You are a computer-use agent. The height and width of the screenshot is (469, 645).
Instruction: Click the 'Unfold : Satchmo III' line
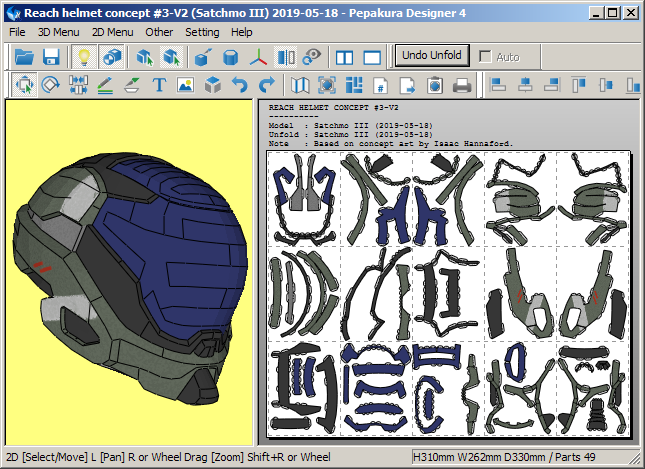click(x=350, y=135)
